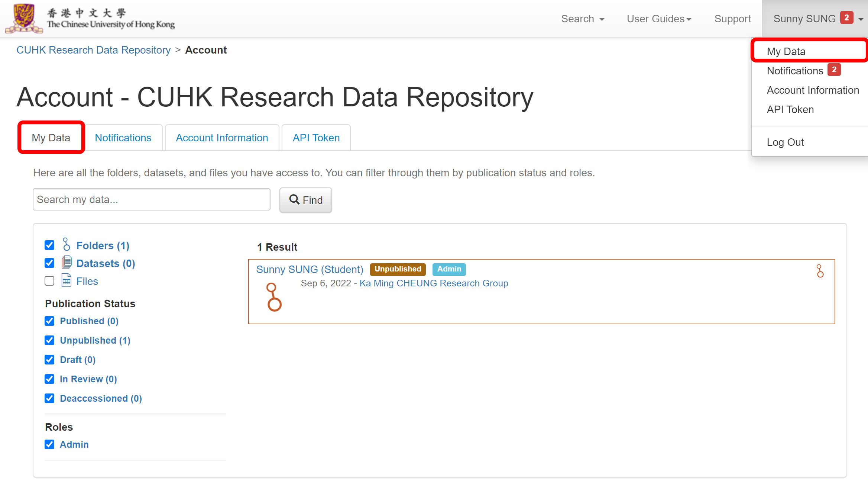Screen dimensions: 868x482
Task: Uncheck the Folders (1) checkbox
Action: click(x=49, y=245)
